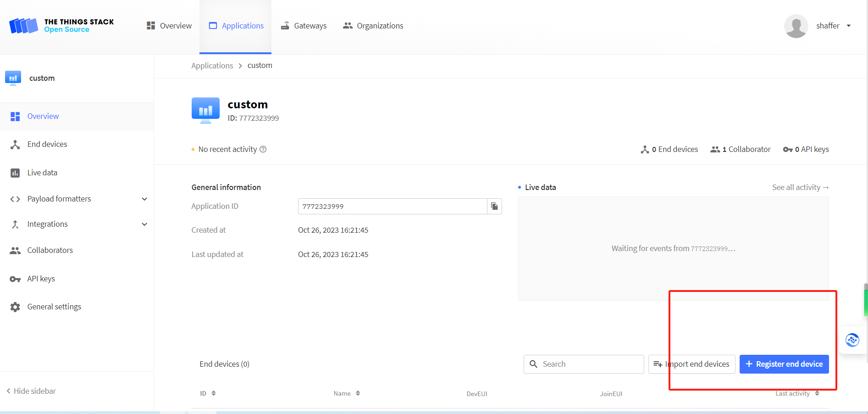Expand the Payload formatters submenu
This screenshot has height=414, width=868.
[144, 199]
